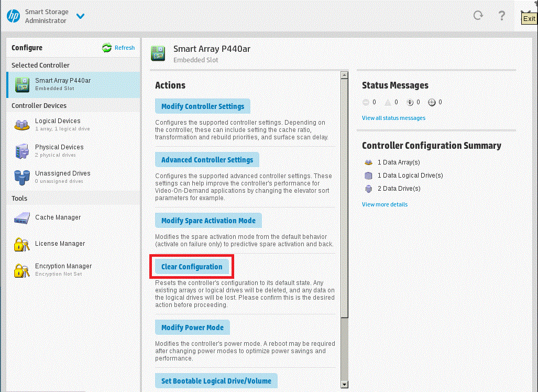
Task: Click Clear Configuration button
Action: [192, 267]
